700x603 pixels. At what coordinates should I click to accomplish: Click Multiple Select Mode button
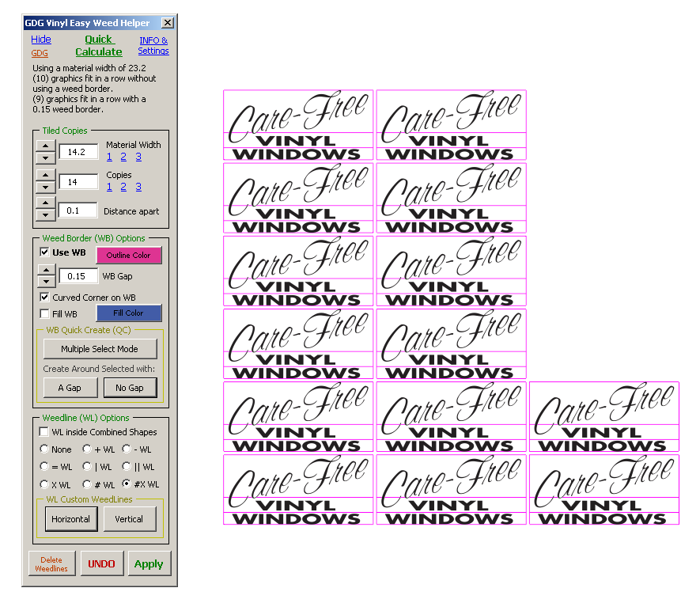pyautogui.click(x=100, y=349)
